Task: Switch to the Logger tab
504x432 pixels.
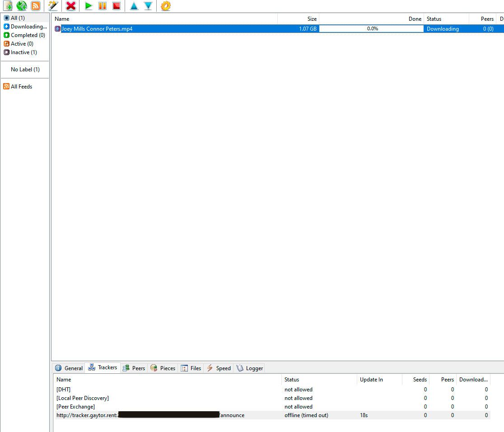Action: [x=250, y=368]
